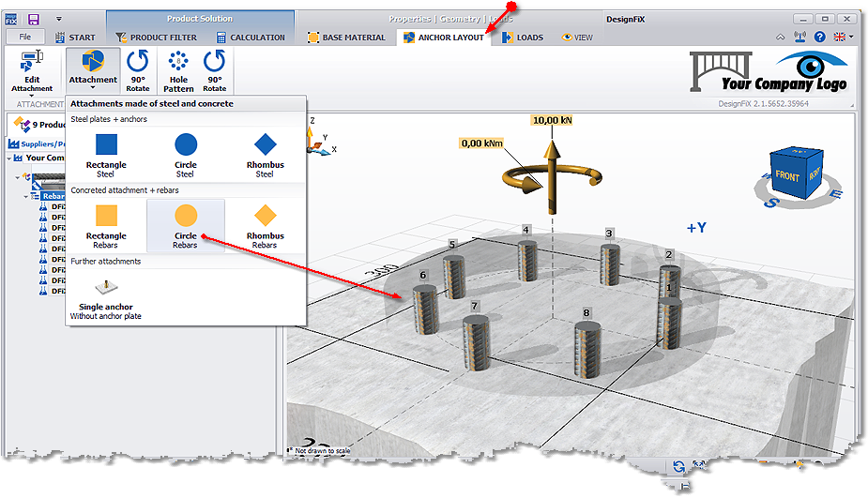
Task: Switch to the BASE MATERIAL tab
Action: (346, 38)
